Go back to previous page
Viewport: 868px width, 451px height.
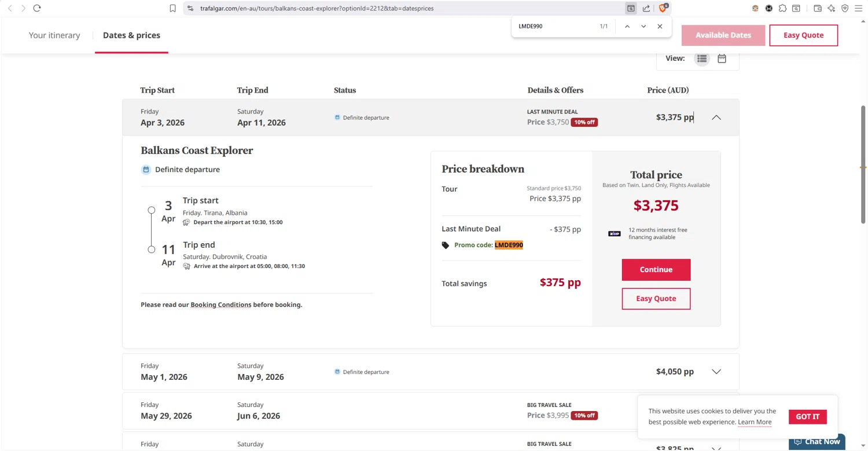point(10,8)
